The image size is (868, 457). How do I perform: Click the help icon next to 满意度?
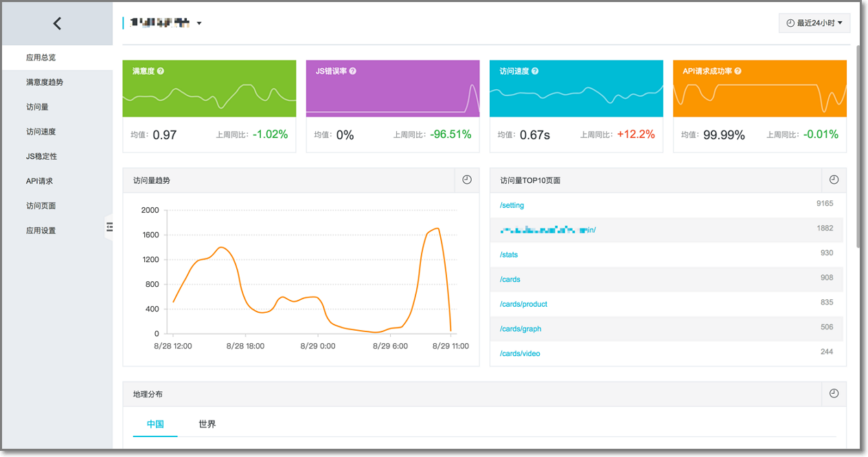tap(161, 71)
